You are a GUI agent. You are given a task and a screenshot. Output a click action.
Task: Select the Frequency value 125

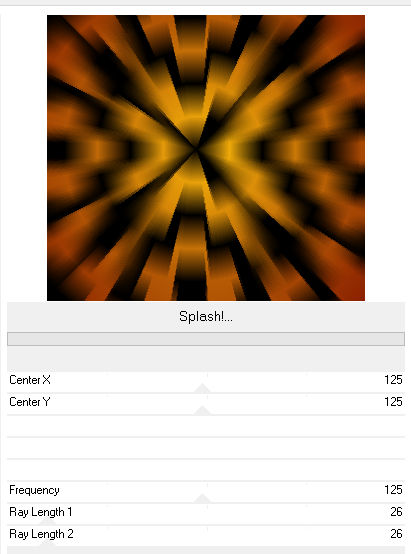(393, 490)
